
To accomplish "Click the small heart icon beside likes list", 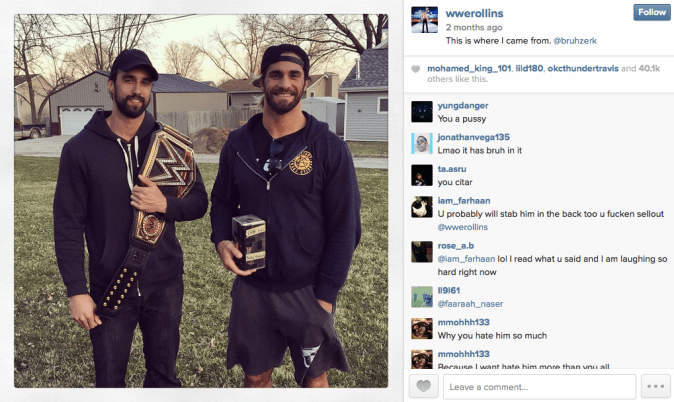I will click(415, 69).
